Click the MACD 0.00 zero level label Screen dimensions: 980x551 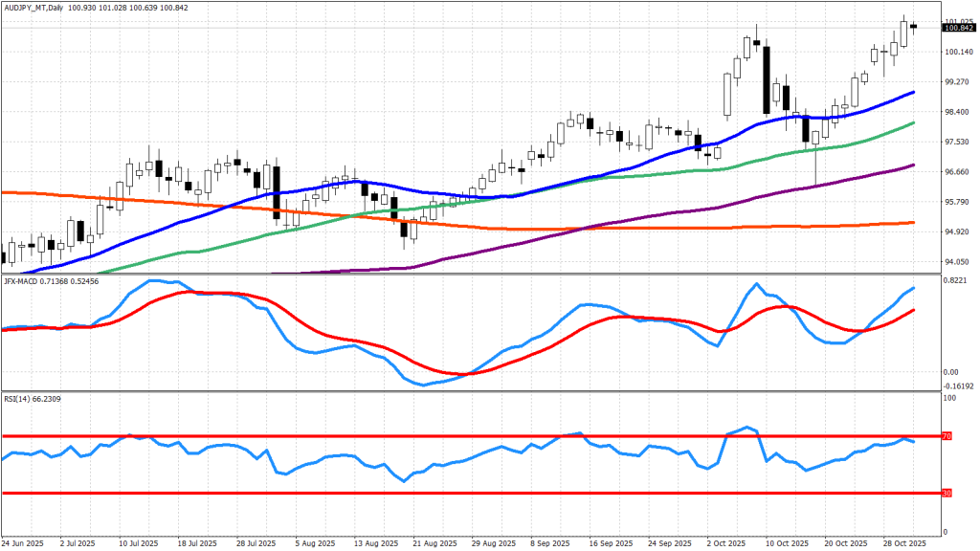pos(950,372)
